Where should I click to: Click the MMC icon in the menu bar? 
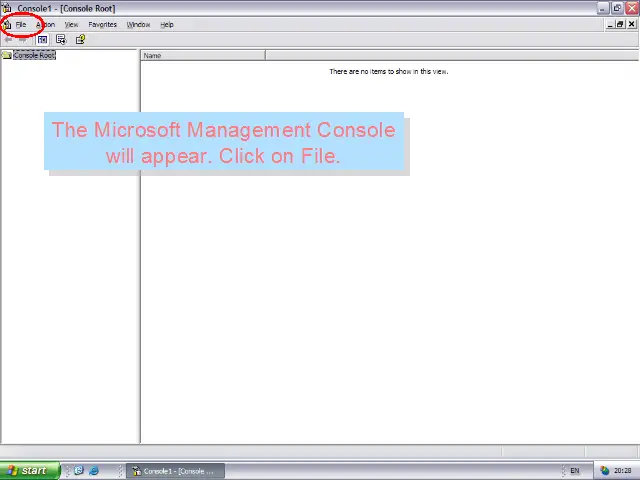7,25
